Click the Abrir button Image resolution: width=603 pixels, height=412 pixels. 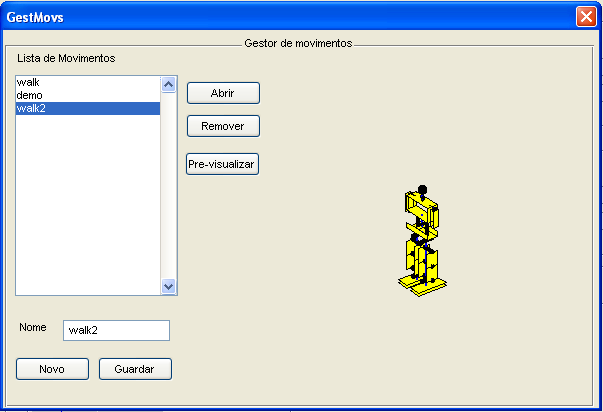pyautogui.click(x=223, y=93)
